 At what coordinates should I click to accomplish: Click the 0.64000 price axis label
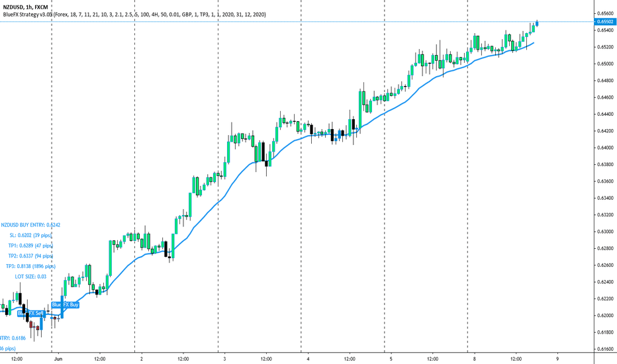(x=605, y=148)
